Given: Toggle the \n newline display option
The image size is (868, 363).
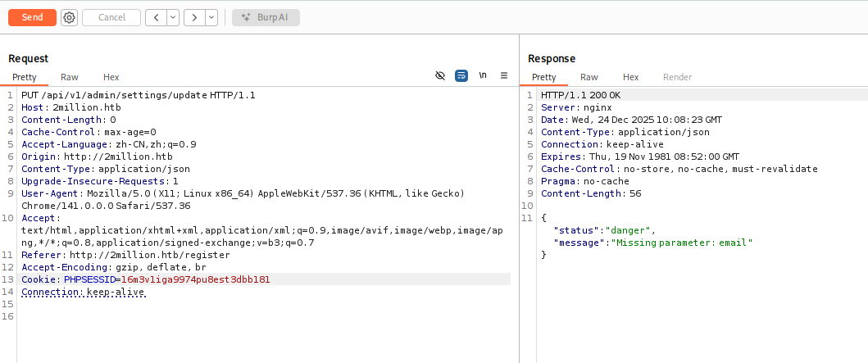Looking at the screenshot, I should (x=483, y=75).
